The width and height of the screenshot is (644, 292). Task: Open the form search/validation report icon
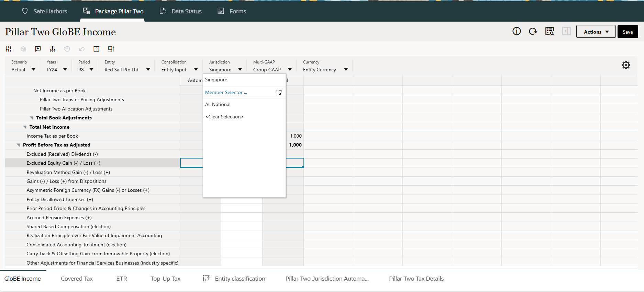[549, 32]
